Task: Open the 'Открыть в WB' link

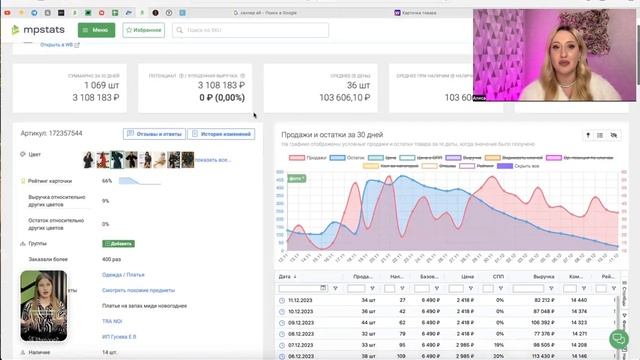Action: pos(60,45)
